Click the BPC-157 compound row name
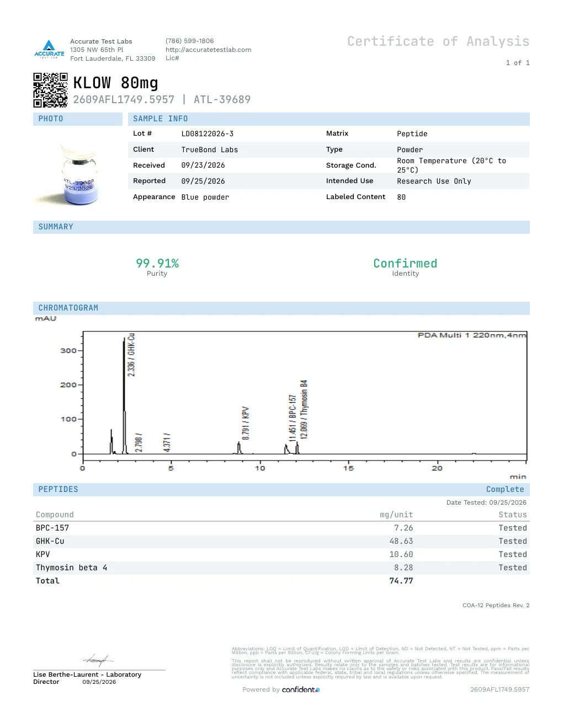Viewport: 563px width, 728px height. [52, 528]
